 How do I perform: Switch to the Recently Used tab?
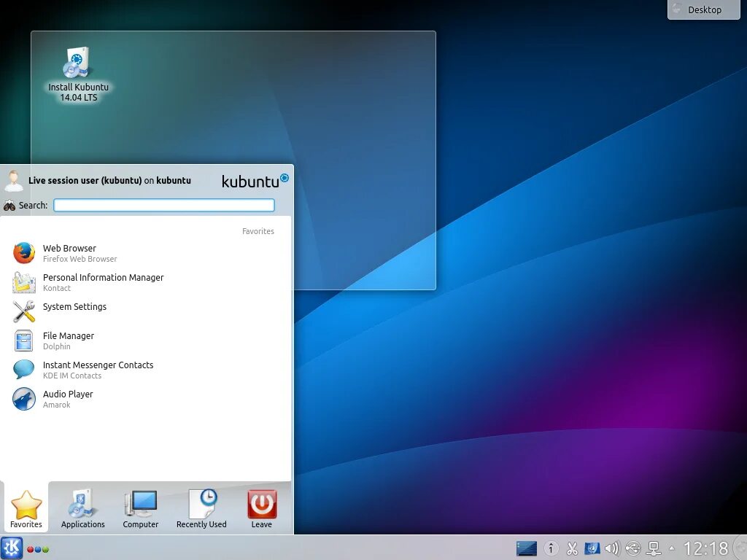pyautogui.click(x=201, y=508)
